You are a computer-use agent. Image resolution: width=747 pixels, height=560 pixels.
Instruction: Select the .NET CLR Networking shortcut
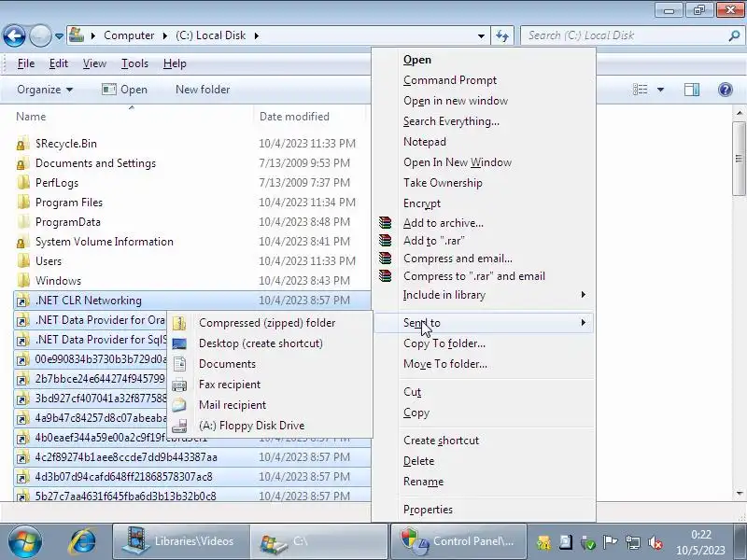[x=88, y=301]
